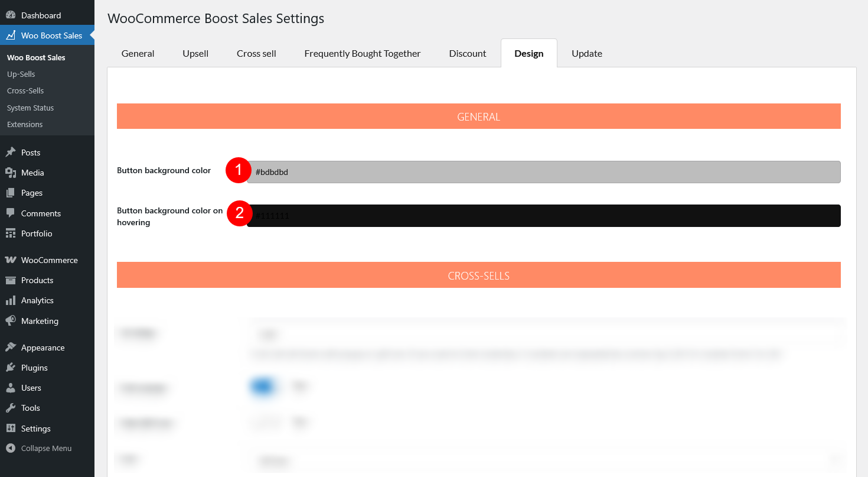
Task: Open the Posts menu label
Action: 31,152
